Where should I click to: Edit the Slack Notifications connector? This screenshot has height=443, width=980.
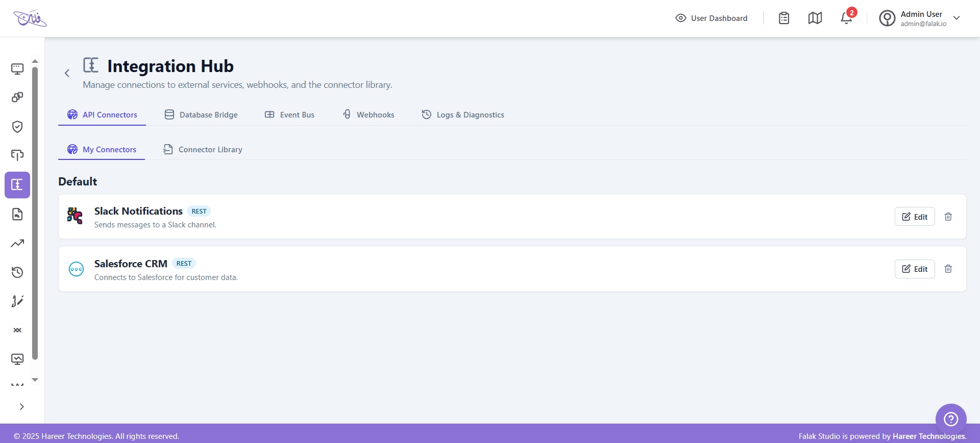(x=914, y=217)
